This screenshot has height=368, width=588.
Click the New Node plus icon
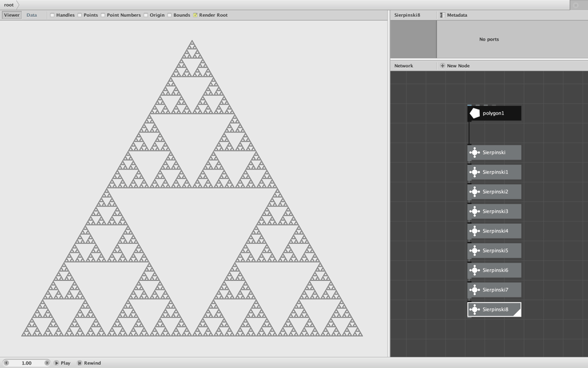(443, 66)
